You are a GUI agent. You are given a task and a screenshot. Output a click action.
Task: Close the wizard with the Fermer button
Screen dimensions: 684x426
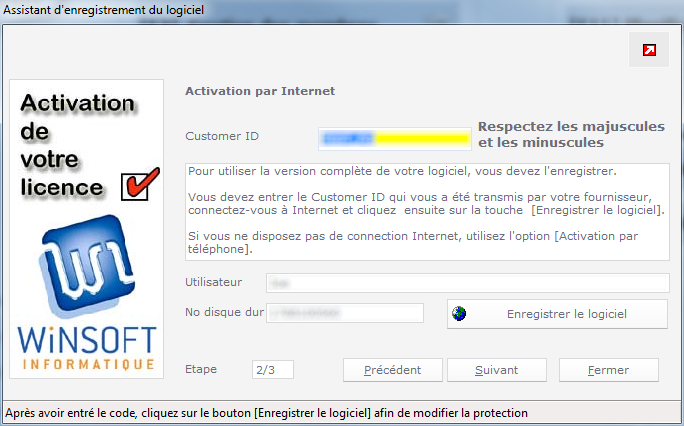tap(609, 370)
